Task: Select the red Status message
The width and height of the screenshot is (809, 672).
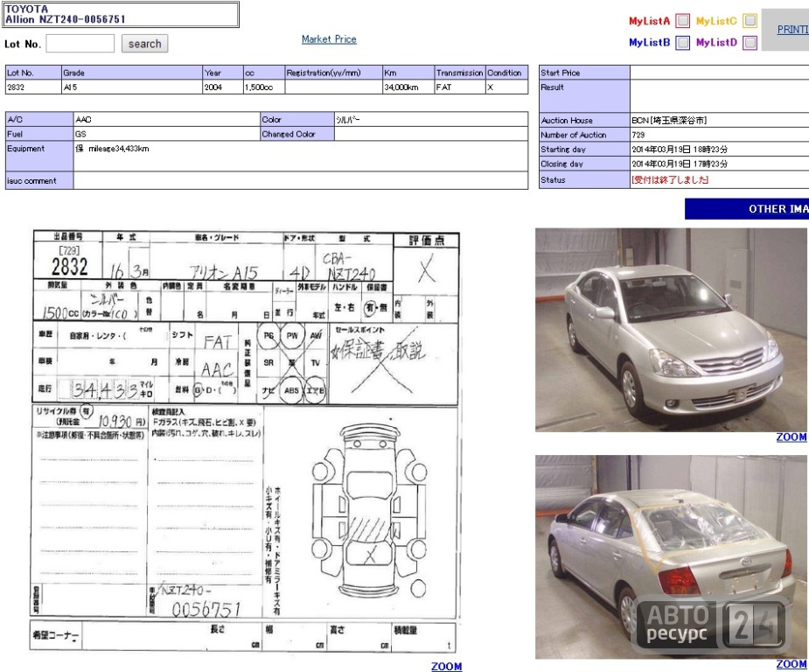Action: pos(670,179)
